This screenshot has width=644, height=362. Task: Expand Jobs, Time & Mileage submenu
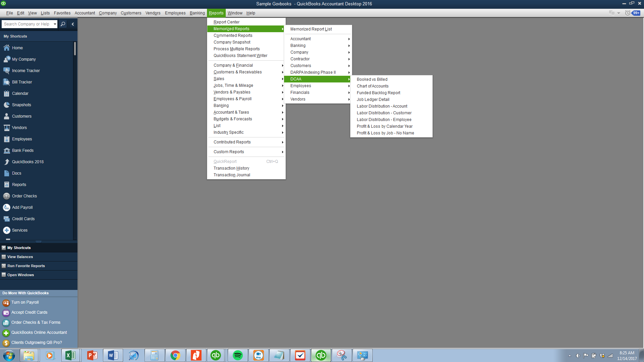tap(246, 85)
